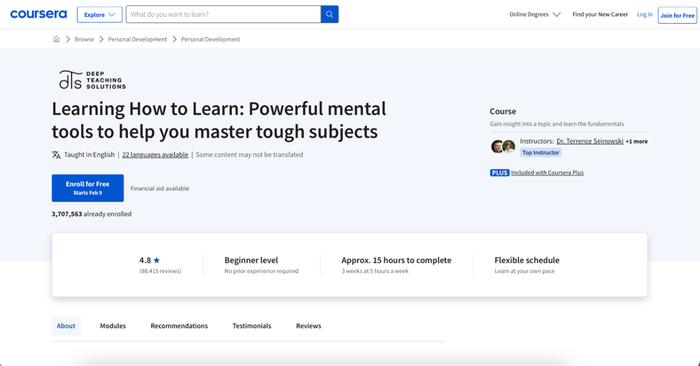Click 'No prior experience required' text

tap(262, 271)
